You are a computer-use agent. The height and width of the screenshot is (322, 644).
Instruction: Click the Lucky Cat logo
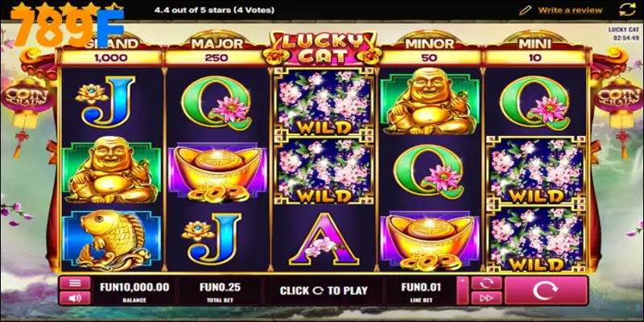(x=323, y=48)
